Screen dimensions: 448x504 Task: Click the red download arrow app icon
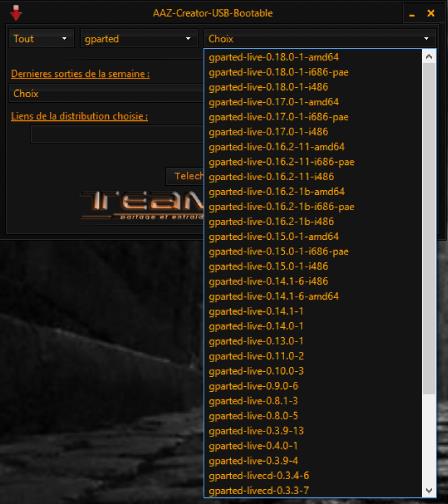point(15,13)
